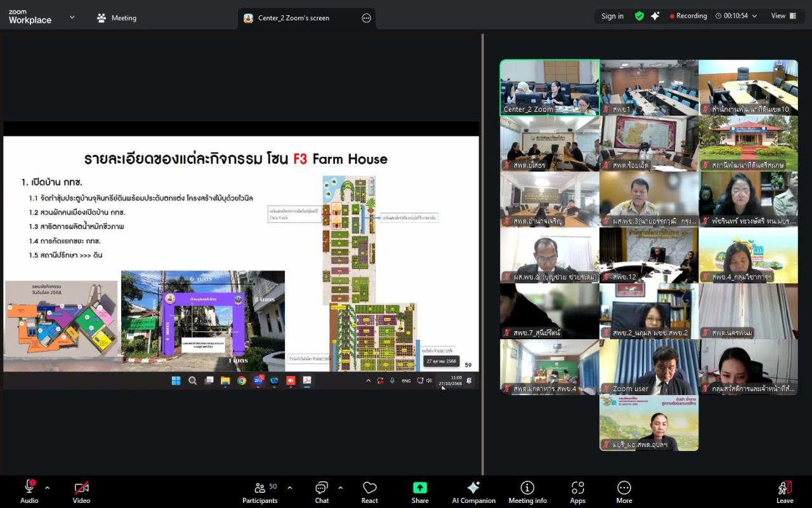Select มยุรี_ผอ.สพด.อุบลฯ video tile

(649, 423)
